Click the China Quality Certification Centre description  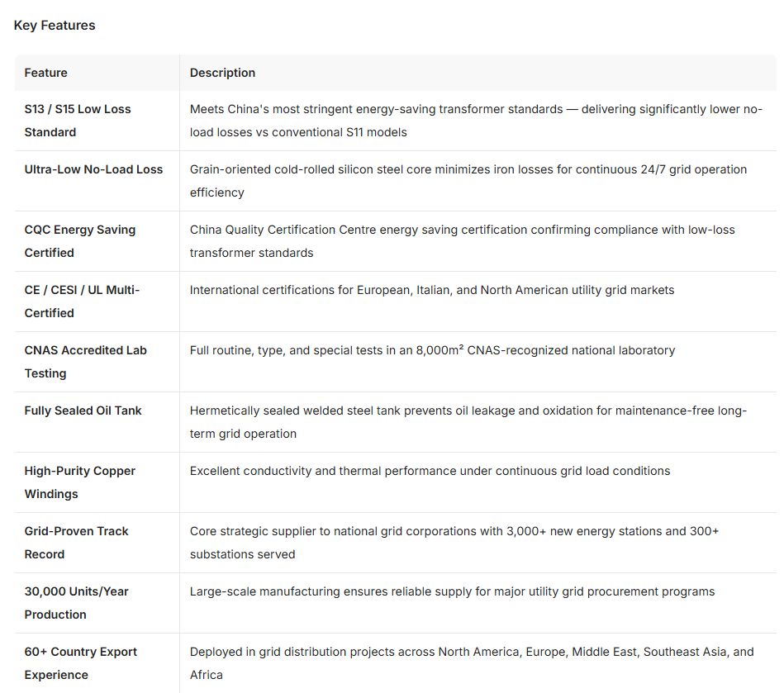pyautogui.click(x=463, y=241)
